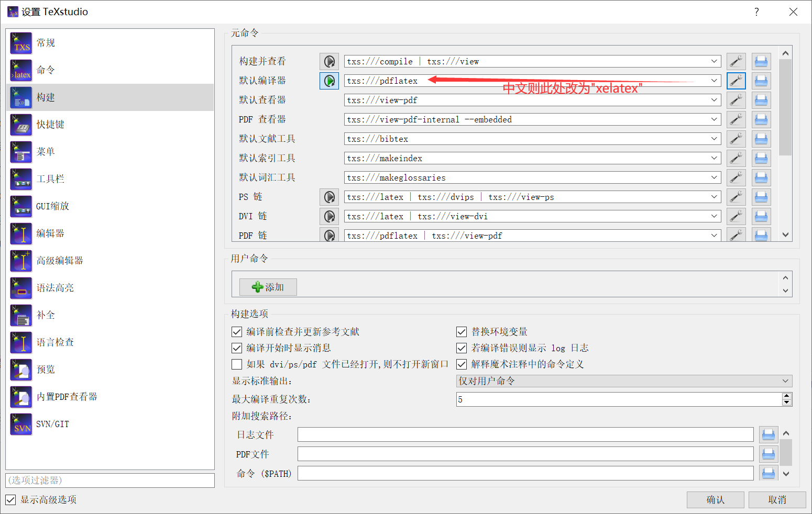Viewport: 812px width, 514px height.
Task: Open 显示标准输出 dropdown 仅对用户命令
Action: (624, 381)
